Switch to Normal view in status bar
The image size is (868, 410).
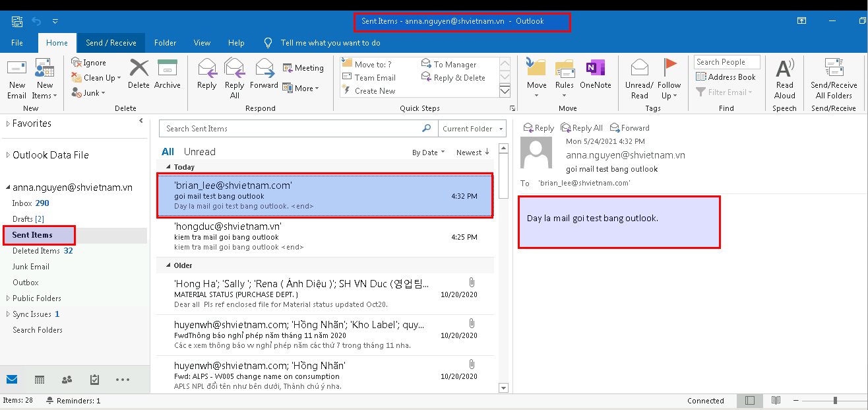click(x=750, y=400)
